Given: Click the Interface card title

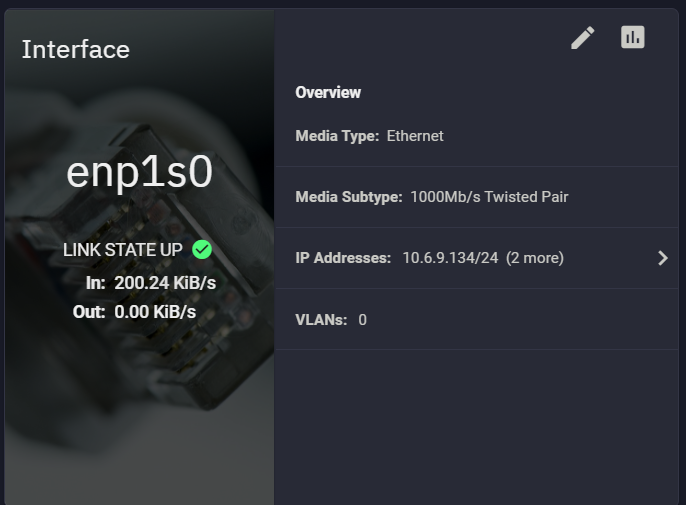Looking at the screenshot, I should click(76, 49).
